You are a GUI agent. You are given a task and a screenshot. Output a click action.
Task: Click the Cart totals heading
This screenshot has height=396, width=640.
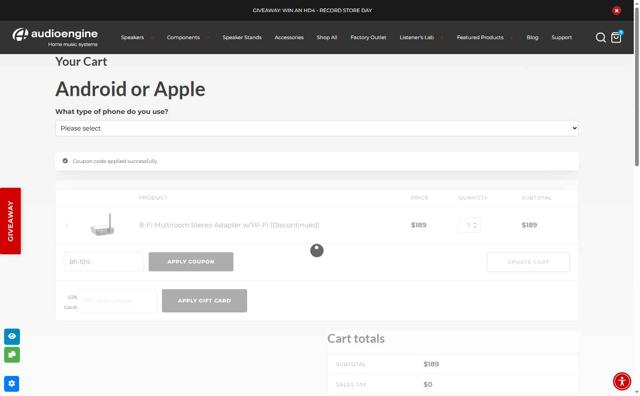pyautogui.click(x=356, y=338)
